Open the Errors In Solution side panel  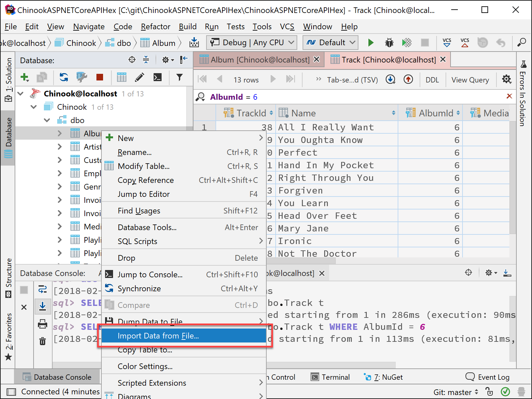pos(523,93)
